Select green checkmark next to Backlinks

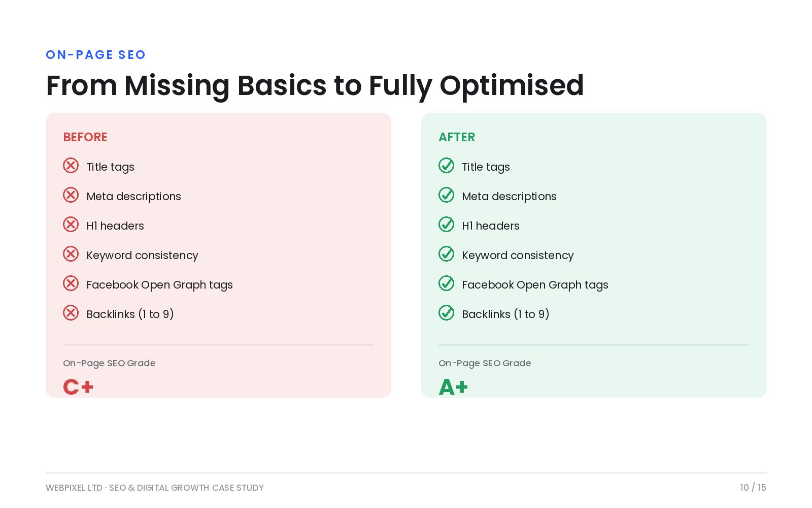446,313
